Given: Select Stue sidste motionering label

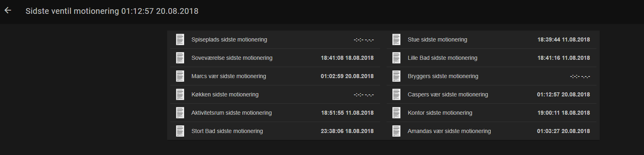Looking at the screenshot, I should coord(437,39).
